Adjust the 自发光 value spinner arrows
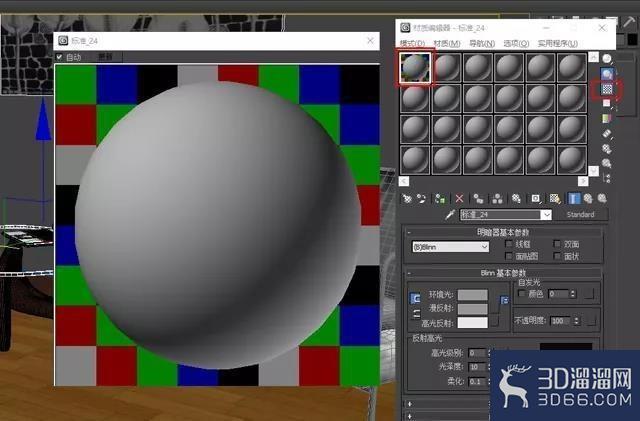Image resolution: width=640 pixels, height=421 pixels. 573,294
